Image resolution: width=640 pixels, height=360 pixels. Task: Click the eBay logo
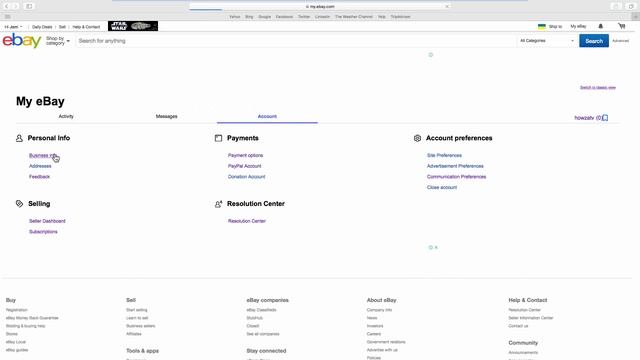pos(22,41)
